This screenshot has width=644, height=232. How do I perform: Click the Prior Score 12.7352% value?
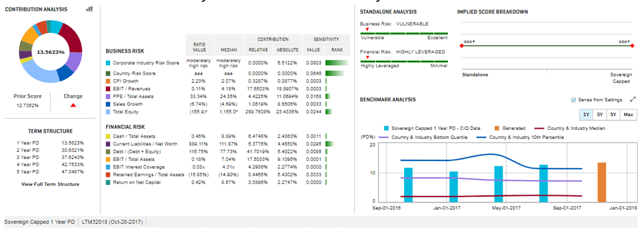28,105
